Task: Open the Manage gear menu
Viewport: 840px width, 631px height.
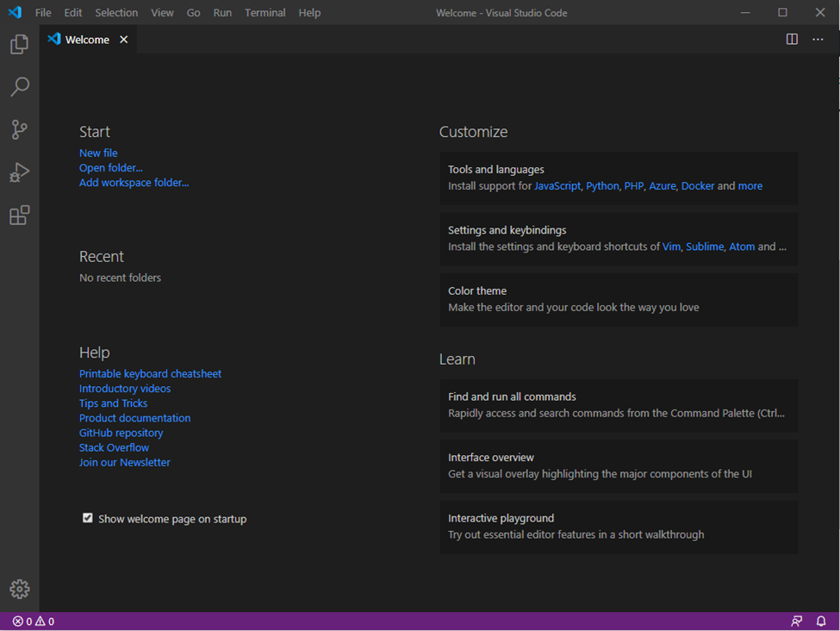Action: [x=19, y=589]
